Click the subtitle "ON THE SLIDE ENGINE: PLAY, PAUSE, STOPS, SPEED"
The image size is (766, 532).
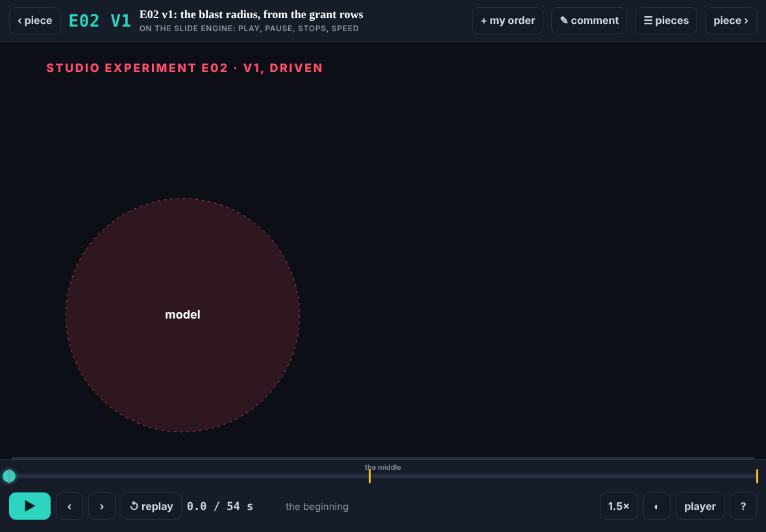point(249,29)
